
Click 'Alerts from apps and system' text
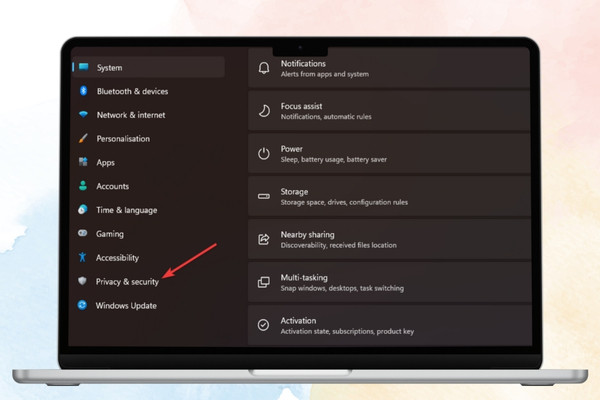(324, 74)
